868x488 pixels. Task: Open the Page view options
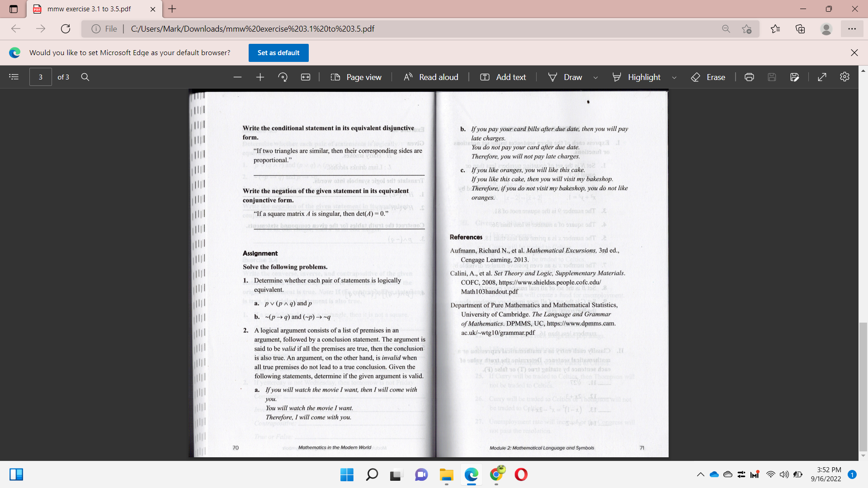click(x=356, y=77)
